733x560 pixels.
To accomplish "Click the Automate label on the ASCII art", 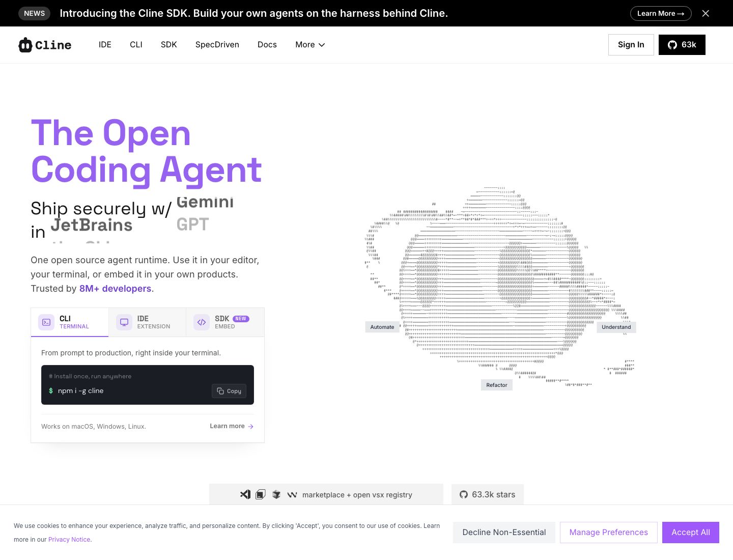I will coord(382,327).
